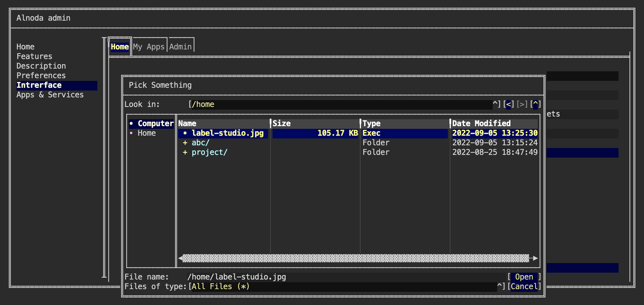
Task: Switch to the Admin tab
Action: pos(180,47)
